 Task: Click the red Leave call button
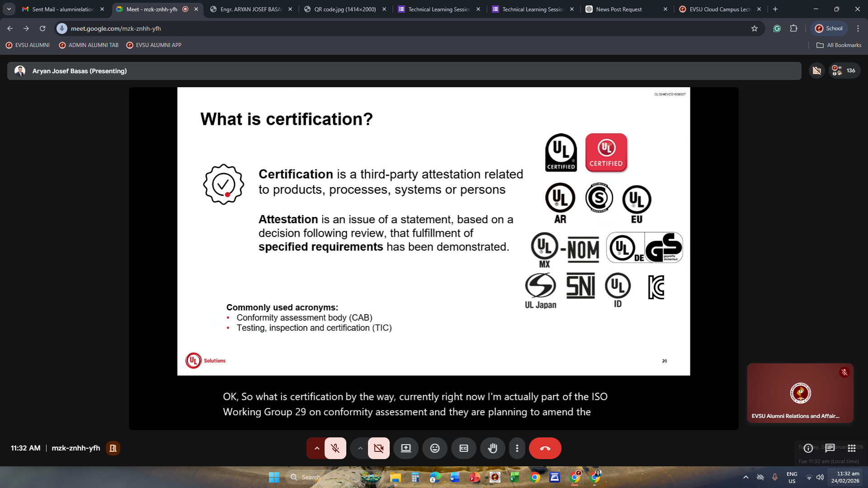545,448
